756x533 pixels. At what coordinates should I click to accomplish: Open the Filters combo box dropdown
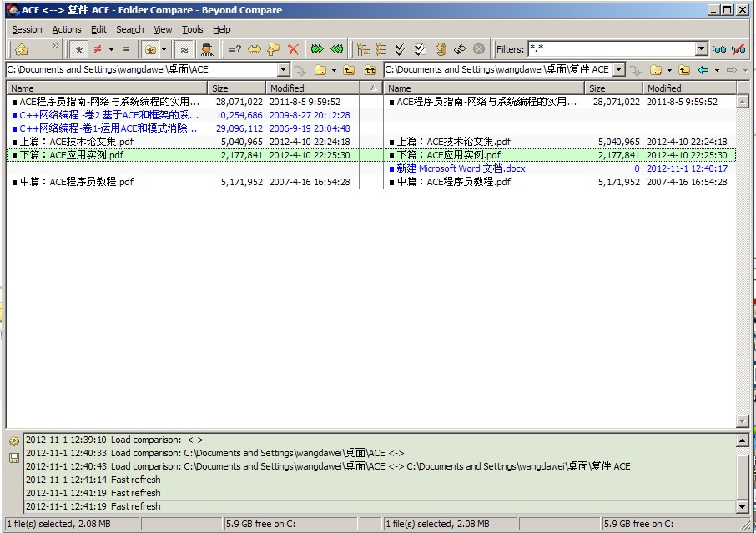click(701, 49)
